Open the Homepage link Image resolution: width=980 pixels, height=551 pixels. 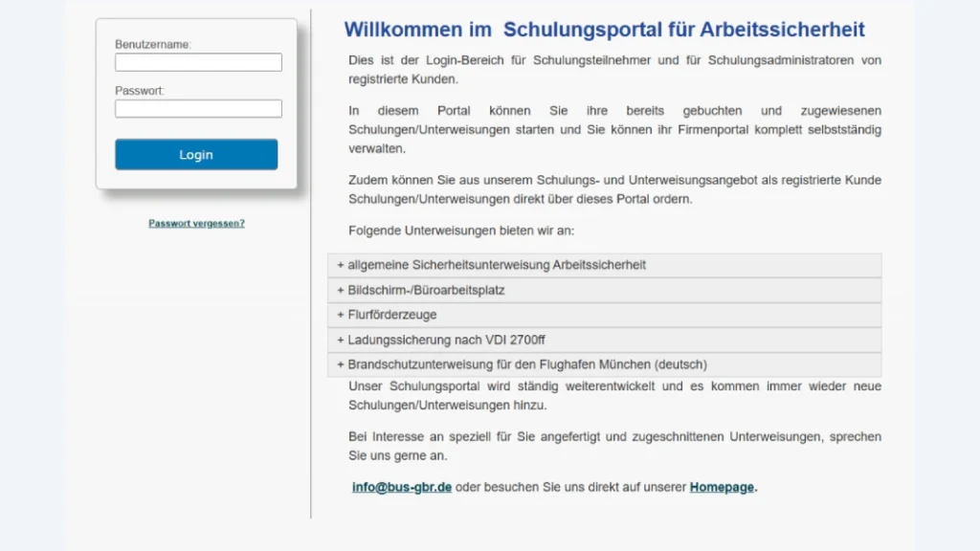722,487
